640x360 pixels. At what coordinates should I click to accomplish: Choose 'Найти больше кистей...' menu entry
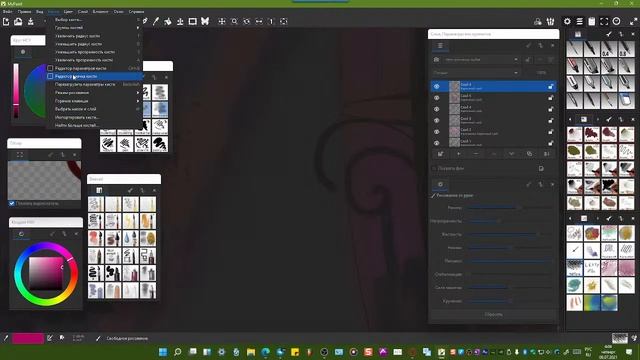(94, 125)
